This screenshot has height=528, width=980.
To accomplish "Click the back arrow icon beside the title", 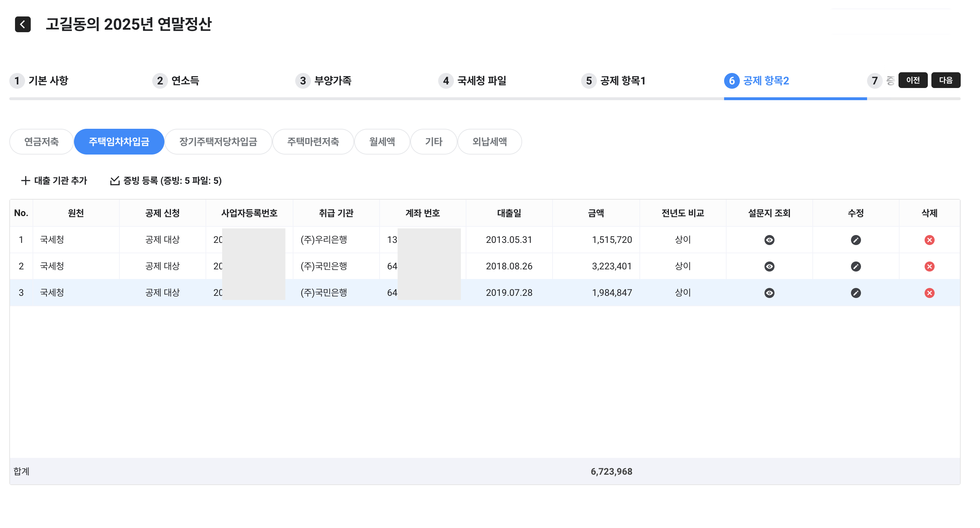I will tap(23, 24).
